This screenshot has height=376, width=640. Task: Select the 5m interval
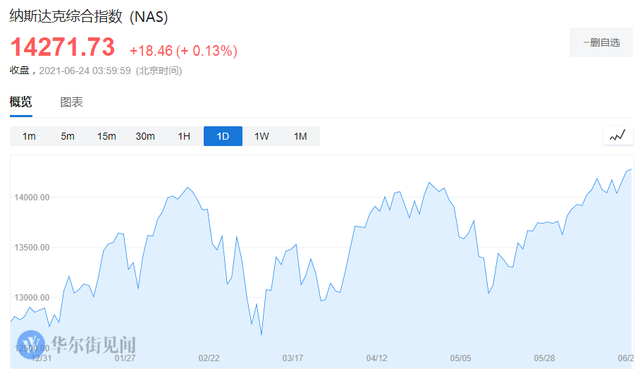pos(68,136)
